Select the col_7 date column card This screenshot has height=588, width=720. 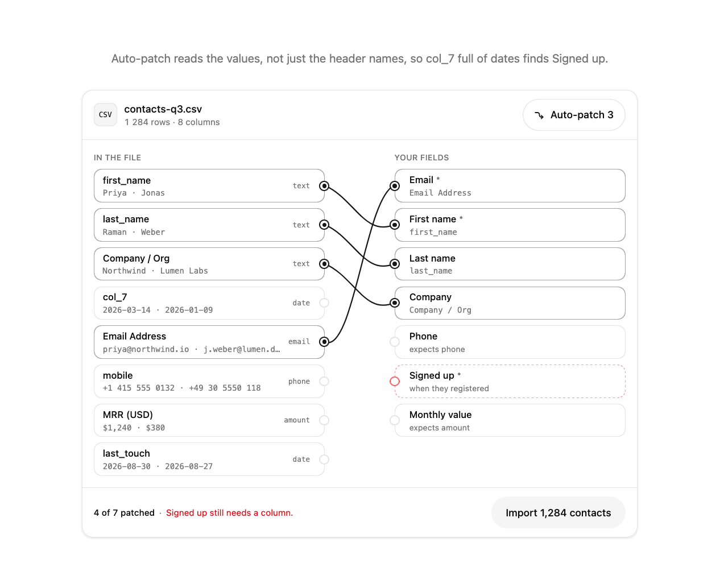pyautogui.click(x=209, y=303)
